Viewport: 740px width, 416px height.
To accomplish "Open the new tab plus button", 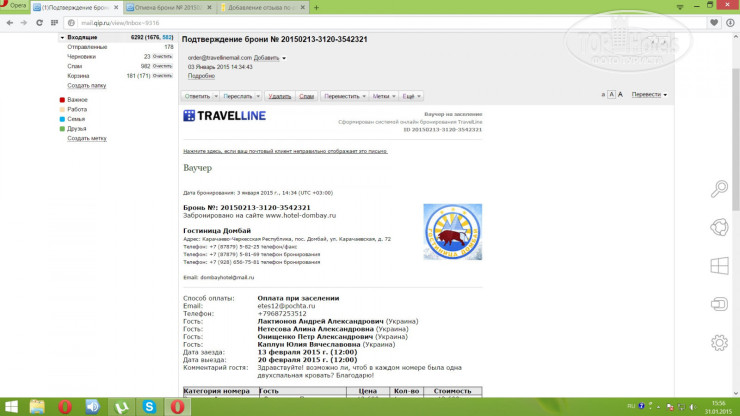I will [317, 7].
